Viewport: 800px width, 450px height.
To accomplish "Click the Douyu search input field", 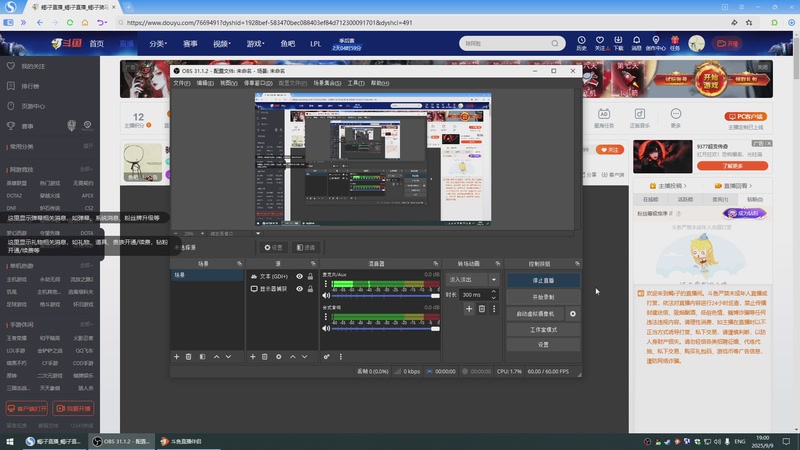I will pyautogui.click(x=505, y=43).
